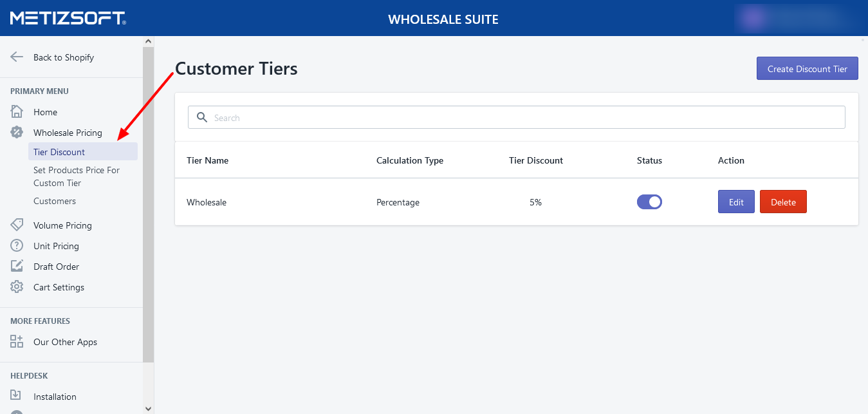Disable the Wholesale tier status toggle
The width and height of the screenshot is (868, 414).
649,202
